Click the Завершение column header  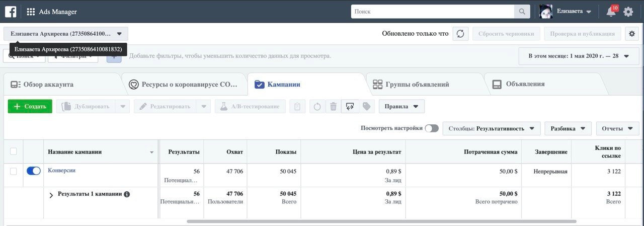(x=546, y=152)
